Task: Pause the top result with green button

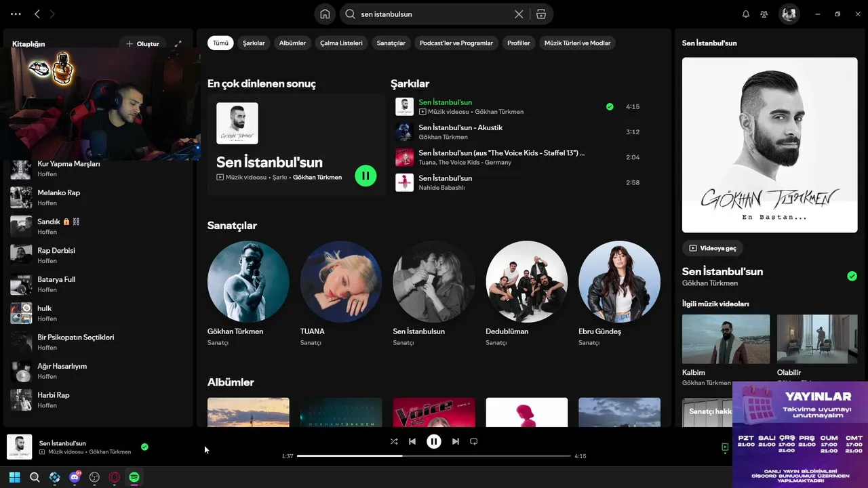Action: pos(366,176)
